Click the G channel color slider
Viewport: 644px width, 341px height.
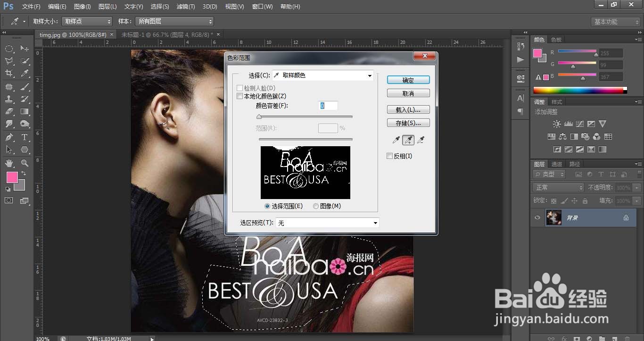click(x=577, y=64)
